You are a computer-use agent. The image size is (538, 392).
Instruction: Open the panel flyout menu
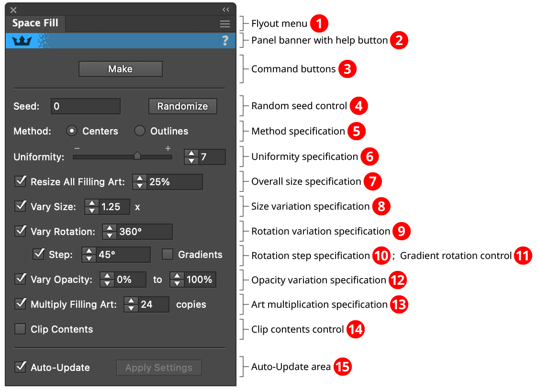(224, 24)
